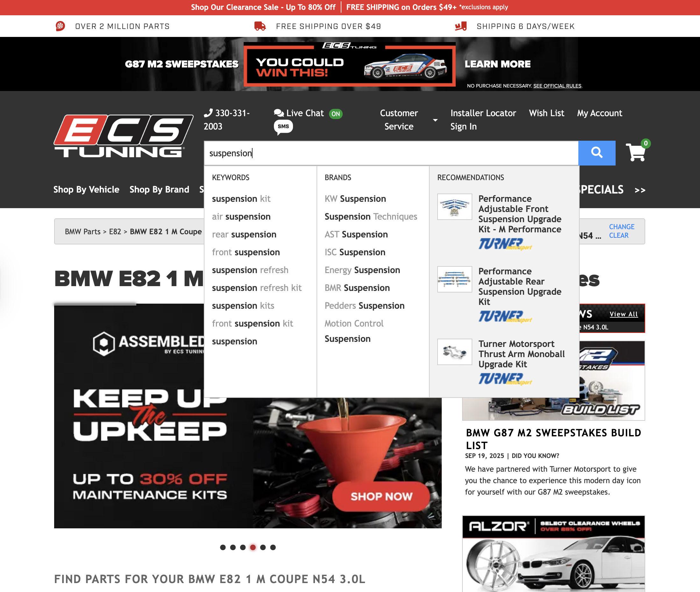Click the SMS message icon
700x592 pixels.
tap(283, 127)
